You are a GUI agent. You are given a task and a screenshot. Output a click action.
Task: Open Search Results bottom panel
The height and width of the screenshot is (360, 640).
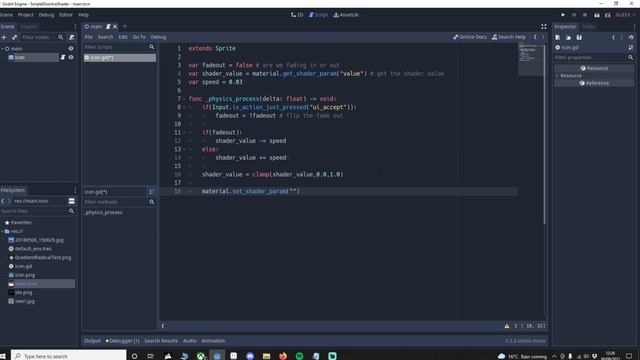[x=161, y=341]
